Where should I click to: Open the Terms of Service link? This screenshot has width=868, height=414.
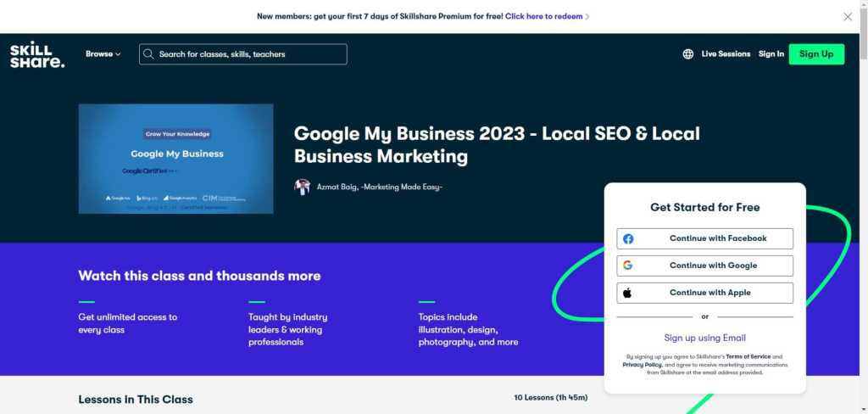click(x=748, y=357)
